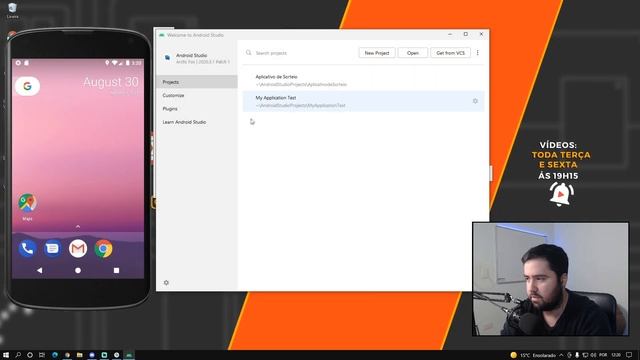Viewport: 640px width, 360px height.
Task: Expand the hidden system tray icons
Action: (x=562, y=355)
